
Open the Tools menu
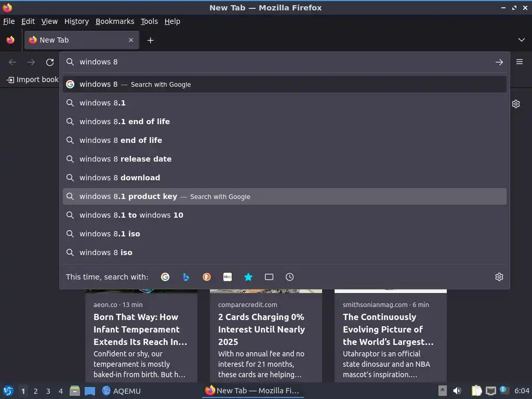[x=149, y=21]
